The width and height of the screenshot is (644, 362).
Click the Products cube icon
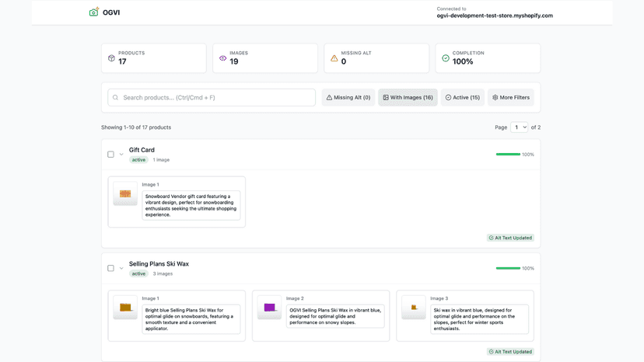coord(111,58)
